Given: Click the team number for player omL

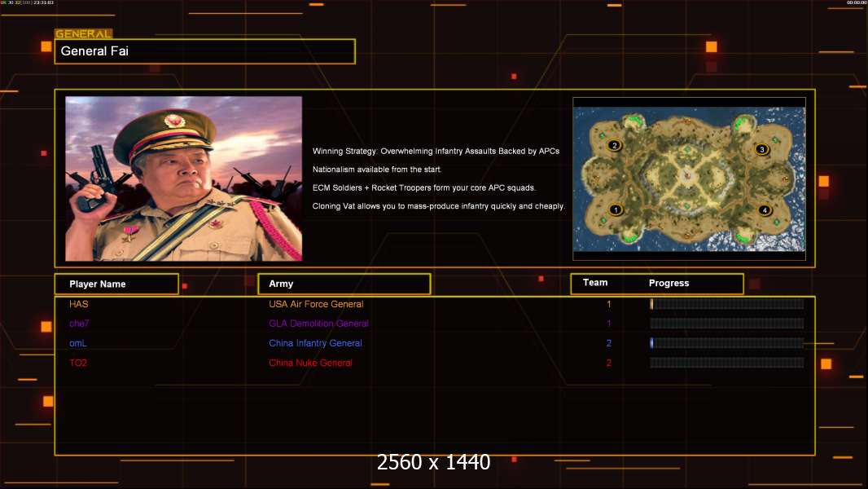Looking at the screenshot, I should coord(609,343).
